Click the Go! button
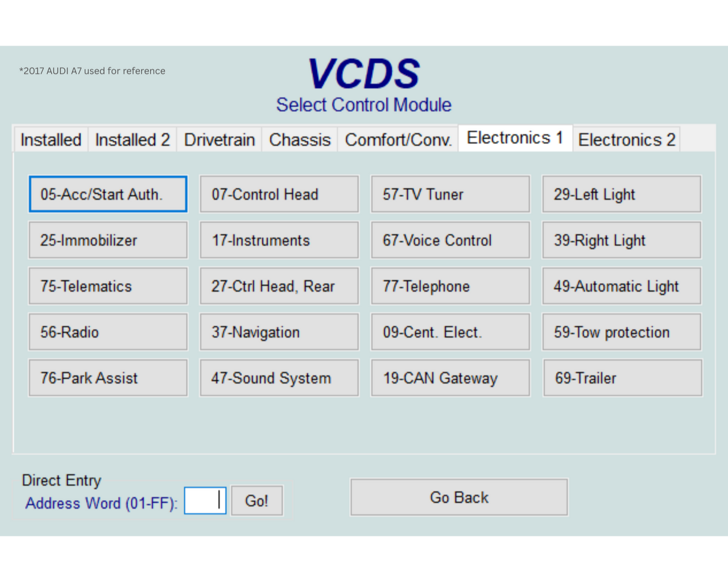The height and width of the screenshot is (582, 728). (257, 501)
